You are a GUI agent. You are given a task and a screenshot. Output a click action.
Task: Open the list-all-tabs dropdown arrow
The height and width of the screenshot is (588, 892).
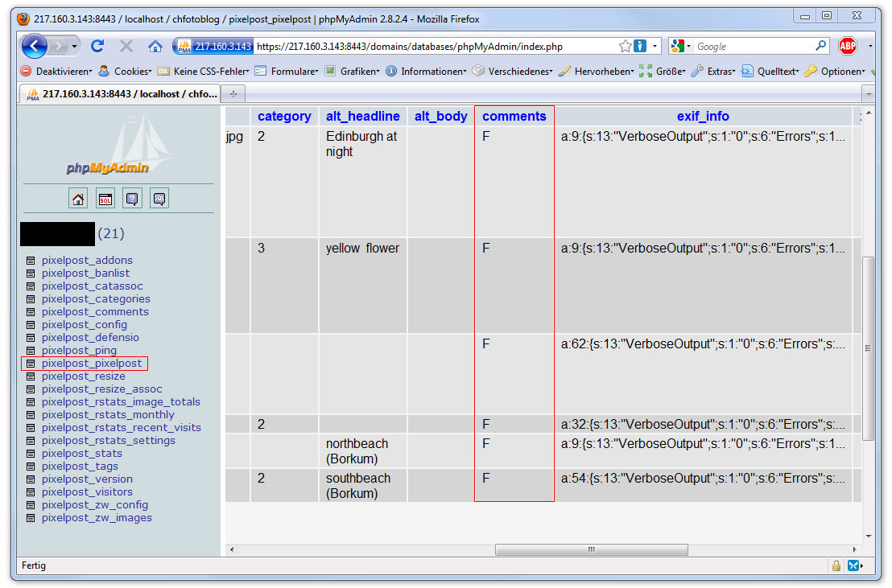tap(868, 93)
